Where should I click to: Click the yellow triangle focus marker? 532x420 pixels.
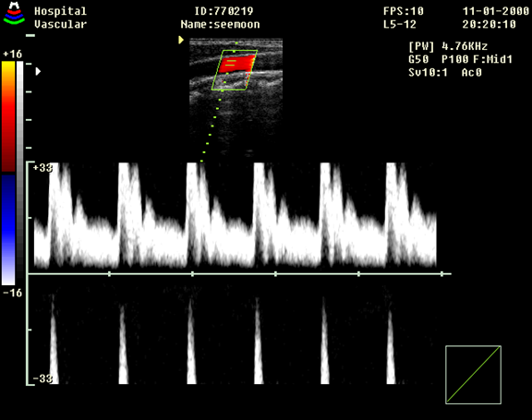point(181,40)
